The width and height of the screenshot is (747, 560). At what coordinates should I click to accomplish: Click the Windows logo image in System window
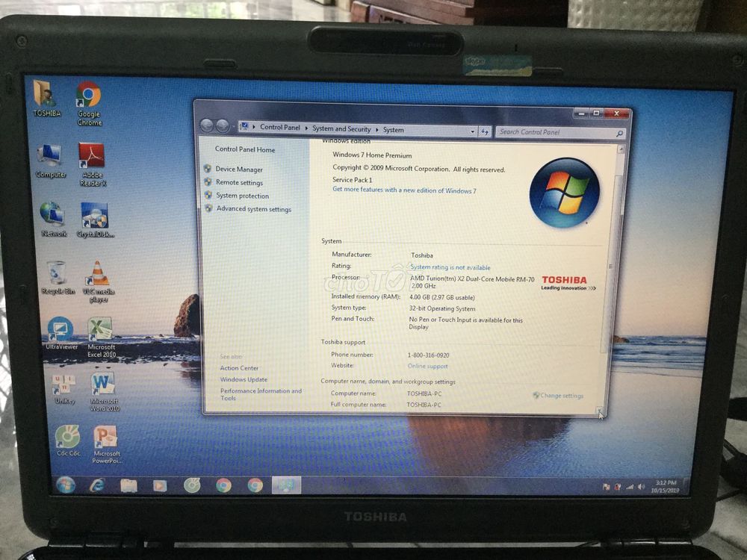[565, 193]
